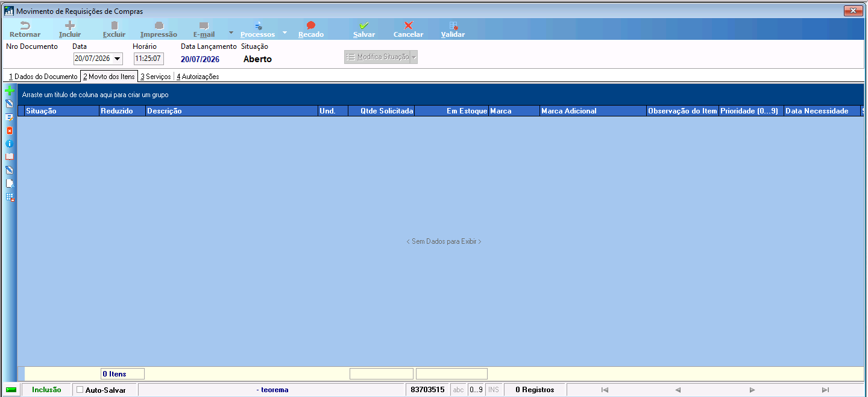Click the Qtde Solicitada footer total box
This screenshot has height=397, width=868.
click(382, 374)
